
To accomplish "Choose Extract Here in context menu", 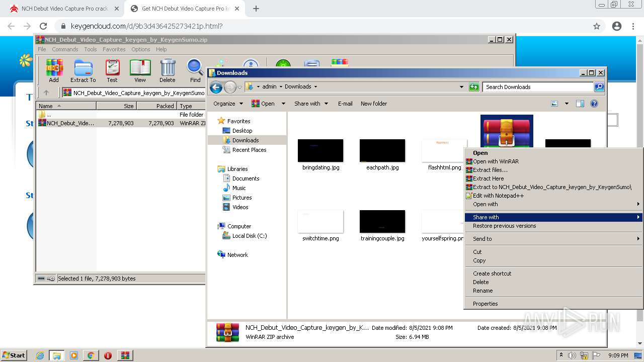I will [553, 178].
